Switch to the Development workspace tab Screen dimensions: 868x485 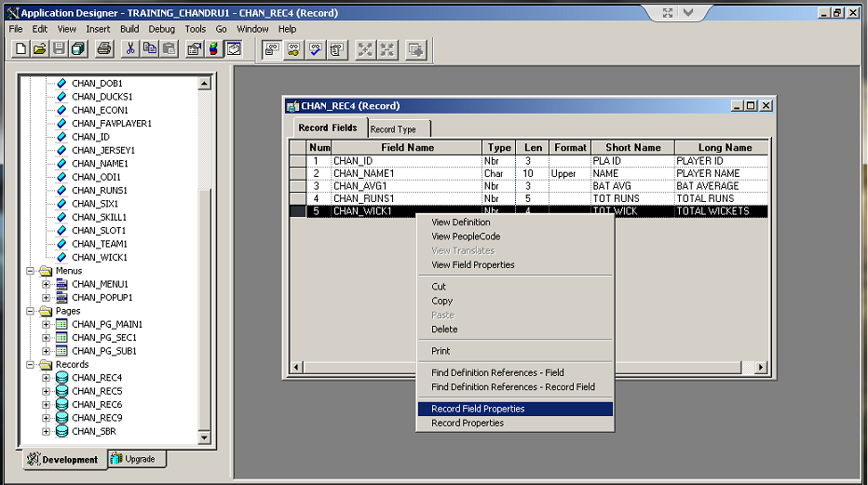(65, 460)
